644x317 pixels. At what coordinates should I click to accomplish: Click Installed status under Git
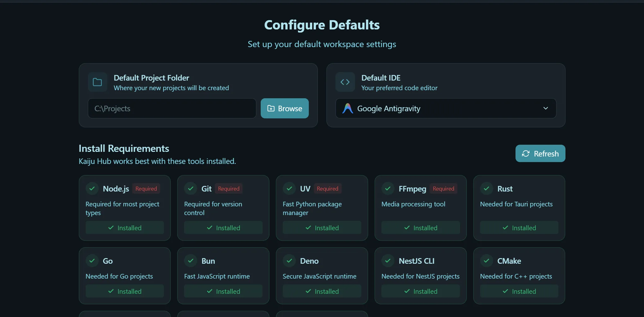pos(223,228)
